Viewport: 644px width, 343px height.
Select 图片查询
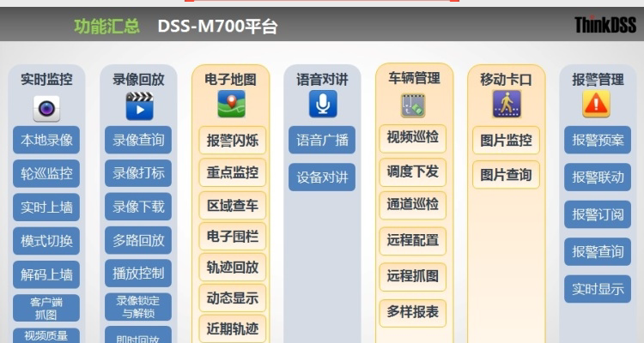coord(506,175)
